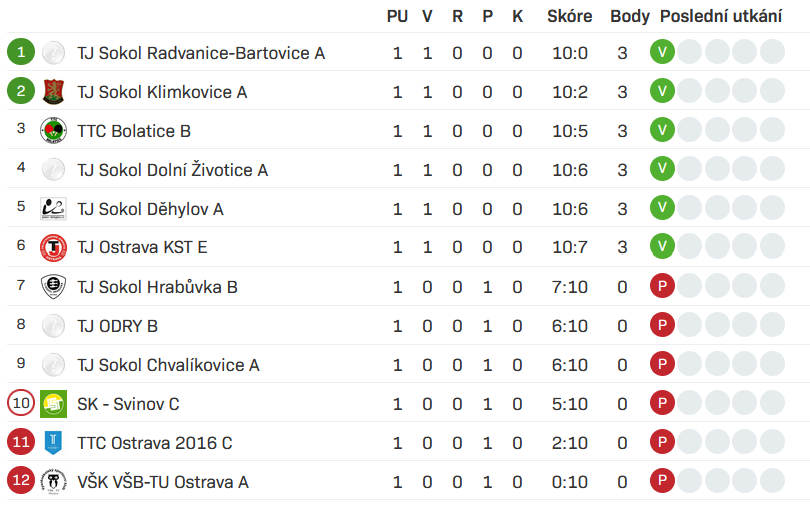Click the TTC Ostrava 2016 C blue logo
The image size is (810, 506).
pos(53,442)
